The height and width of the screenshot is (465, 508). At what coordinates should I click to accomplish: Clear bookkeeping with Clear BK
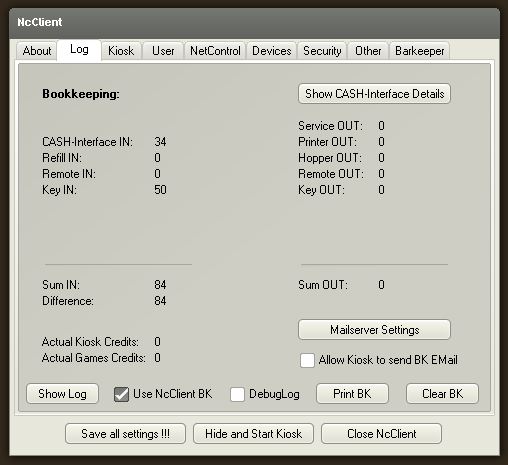pyautogui.click(x=442, y=394)
